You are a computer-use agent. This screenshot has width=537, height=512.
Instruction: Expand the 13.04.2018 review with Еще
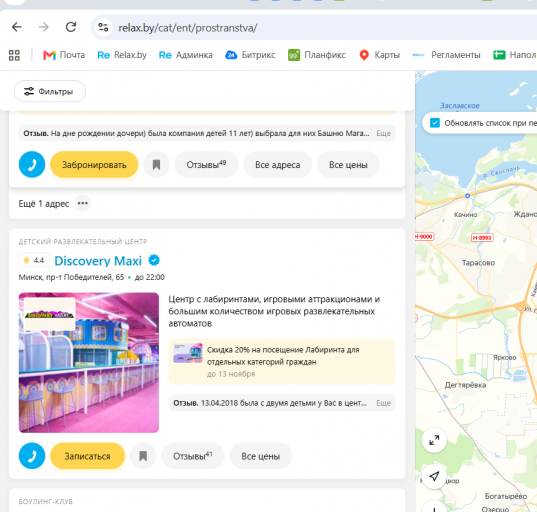[x=383, y=403]
